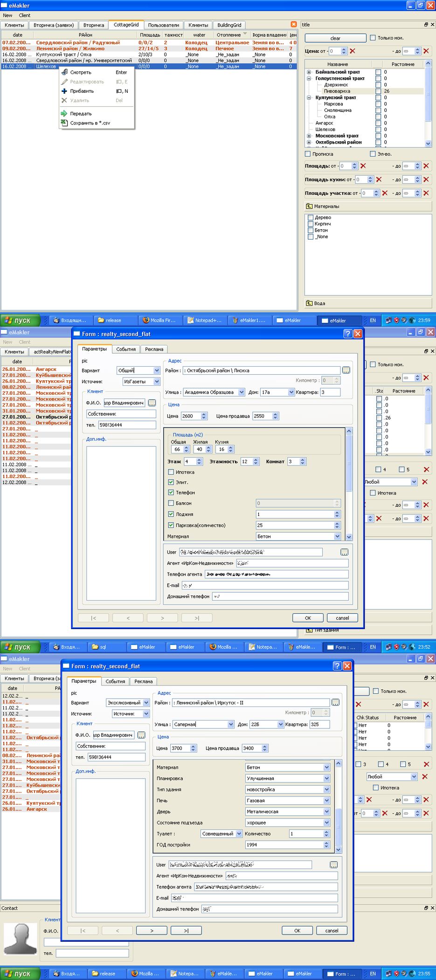Check the Кирпич material option
This screenshot has width=436, height=980.
point(311,224)
